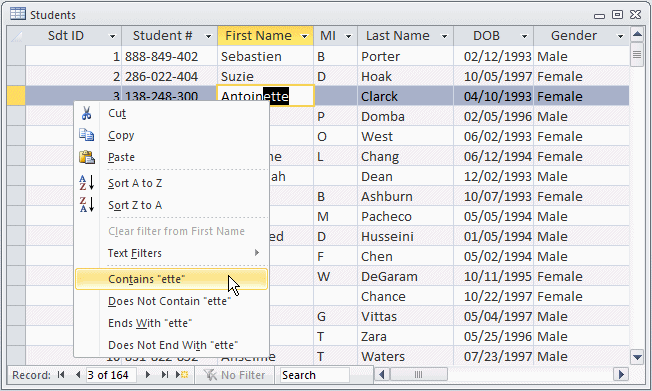
Task: Go to last record navigation button
Action: (x=165, y=375)
